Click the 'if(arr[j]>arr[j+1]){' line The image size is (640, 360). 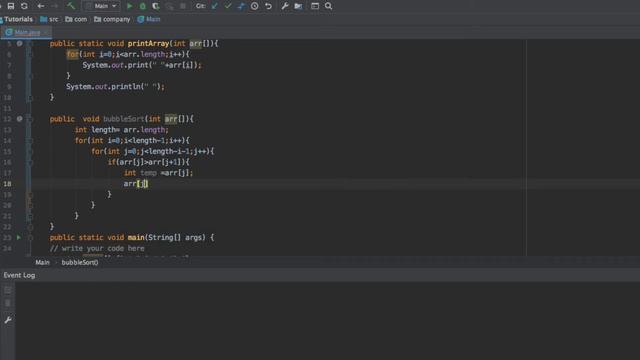pyautogui.click(x=149, y=162)
